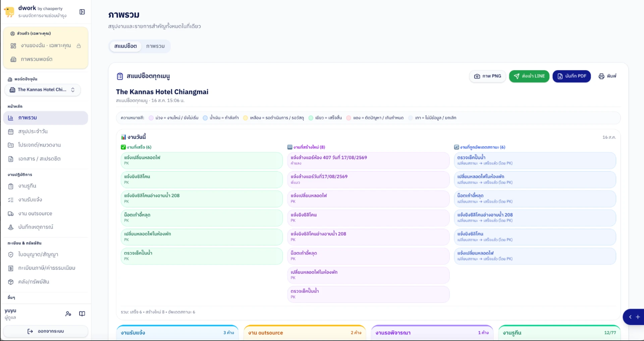The width and height of the screenshot is (644, 341).
Task: Click the green เขียว legend swatch
Action: 311,118
